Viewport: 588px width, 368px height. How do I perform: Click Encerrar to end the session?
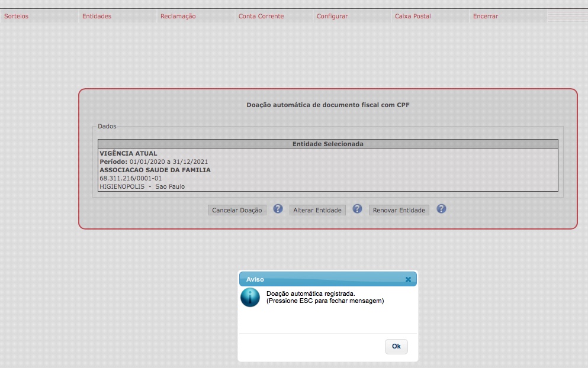tap(486, 16)
